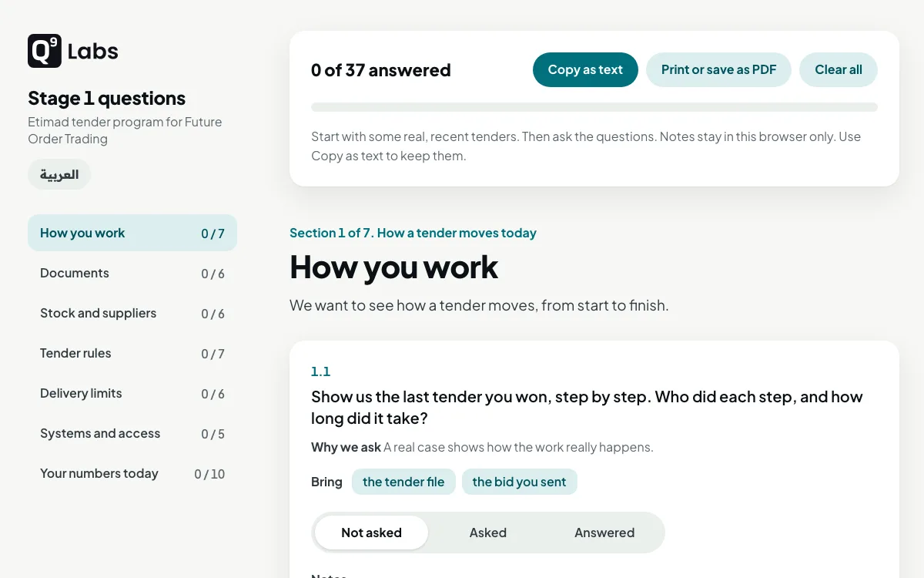Mark question 1.1 as Not asked

371,533
